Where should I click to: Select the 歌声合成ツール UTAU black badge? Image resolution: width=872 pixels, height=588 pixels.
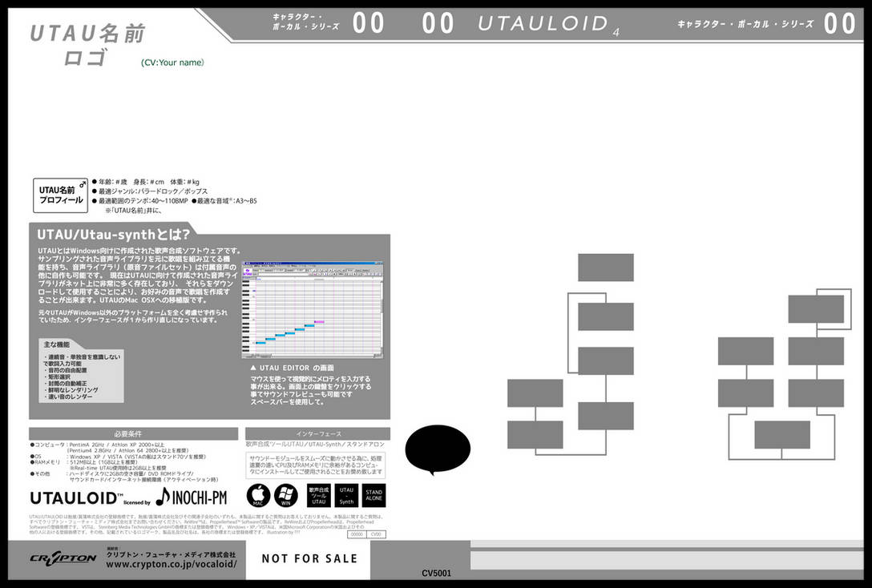(x=319, y=495)
